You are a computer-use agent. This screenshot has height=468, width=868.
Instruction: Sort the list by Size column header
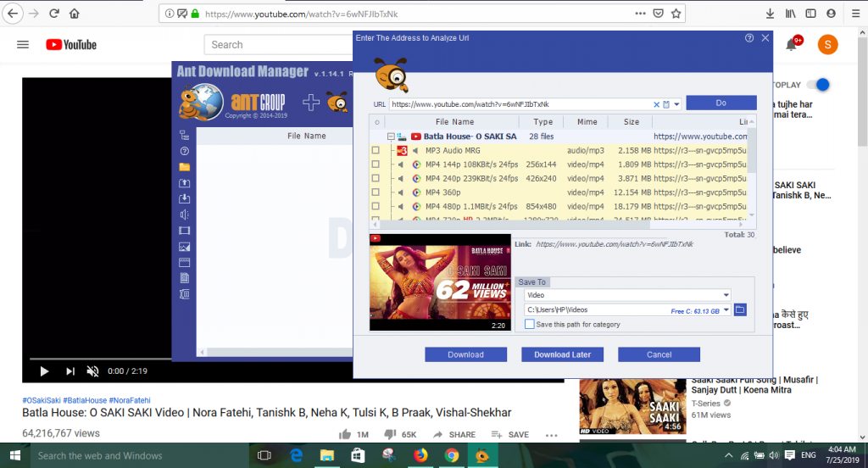(631, 122)
